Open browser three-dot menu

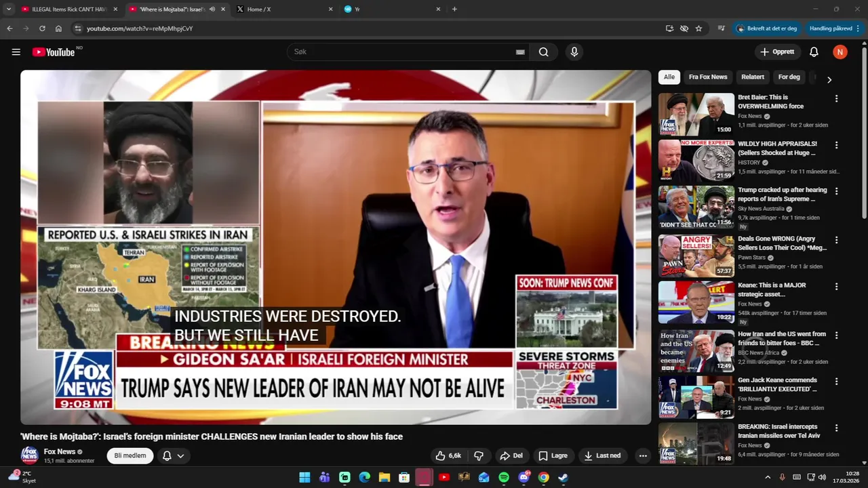point(858,28)
